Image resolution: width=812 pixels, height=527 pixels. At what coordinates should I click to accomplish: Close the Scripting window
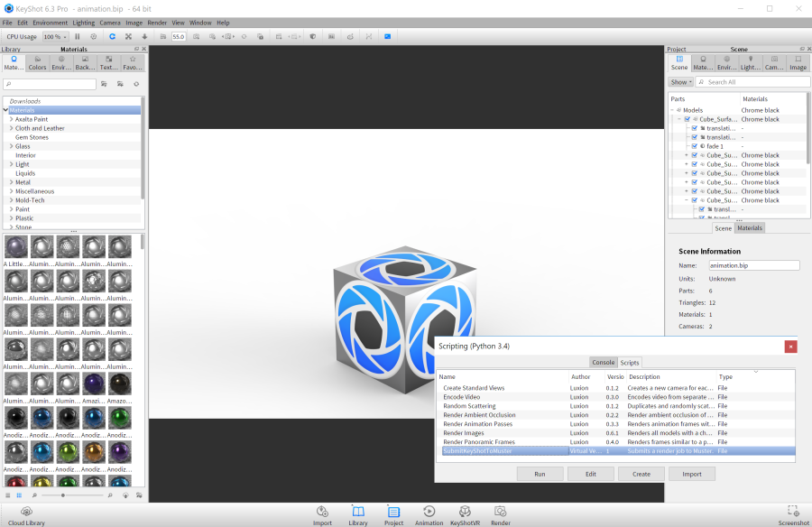pos(790,347)
